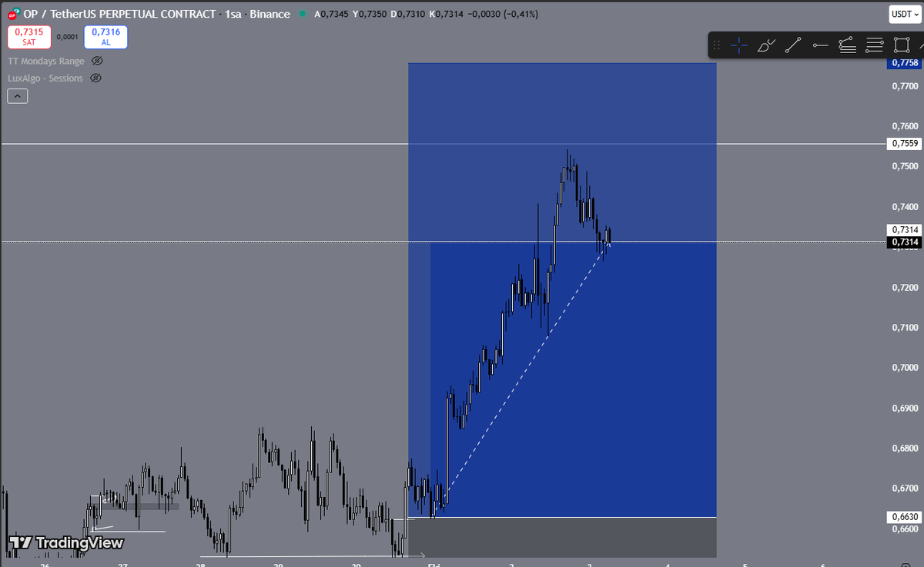Viewport: 924px width, 567px height.
Task: Click the 0,7700 price axis label
Action: (905, 87)
